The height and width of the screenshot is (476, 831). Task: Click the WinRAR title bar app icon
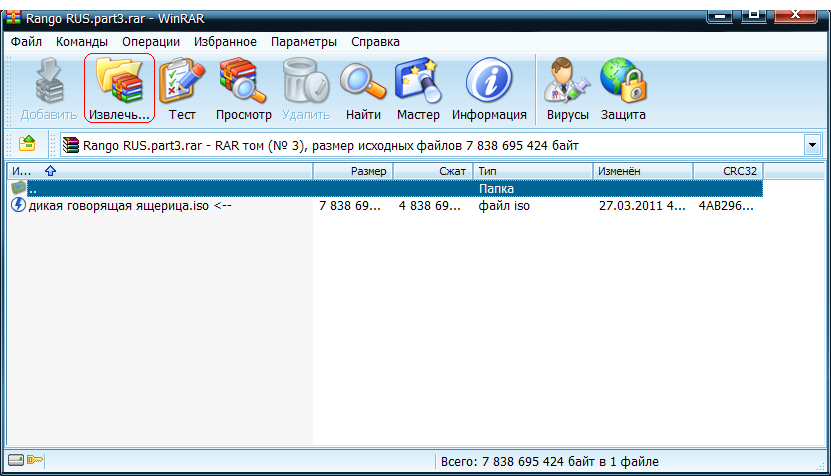click(x=13, y=17)
